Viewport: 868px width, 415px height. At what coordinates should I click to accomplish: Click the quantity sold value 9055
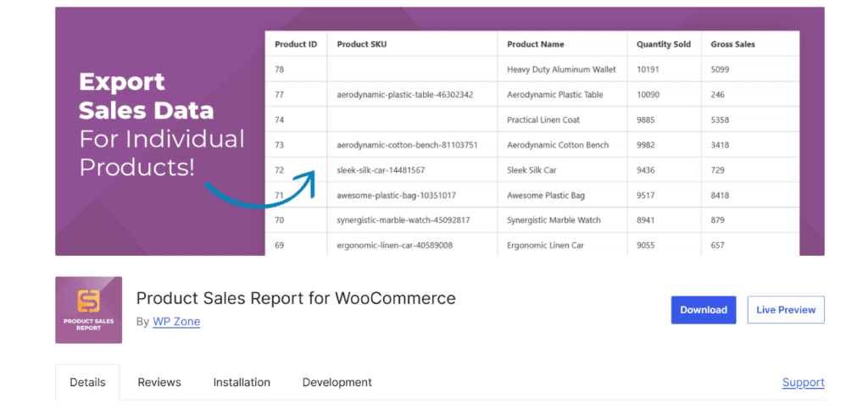[x=646, y=245]
